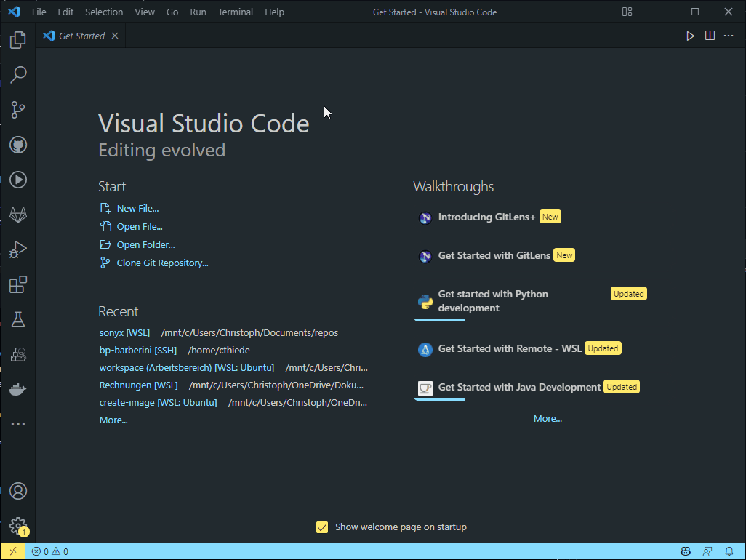Open the Manage gear with notification badge
The width and height of the screenshot is (746, 560).
pos(18,527)
